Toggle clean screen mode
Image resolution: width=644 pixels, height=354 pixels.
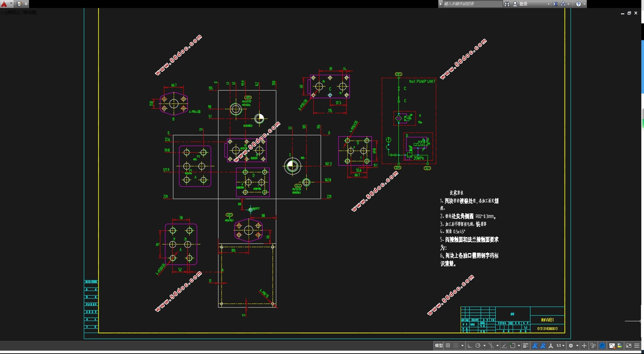pyautogui.click(x=629, y=346)
